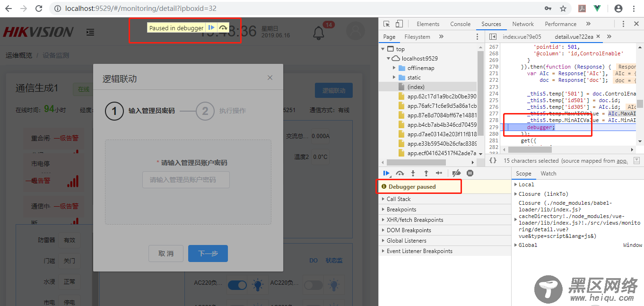Step out of current function
This screenshot has height=306, width=644.
426,173
